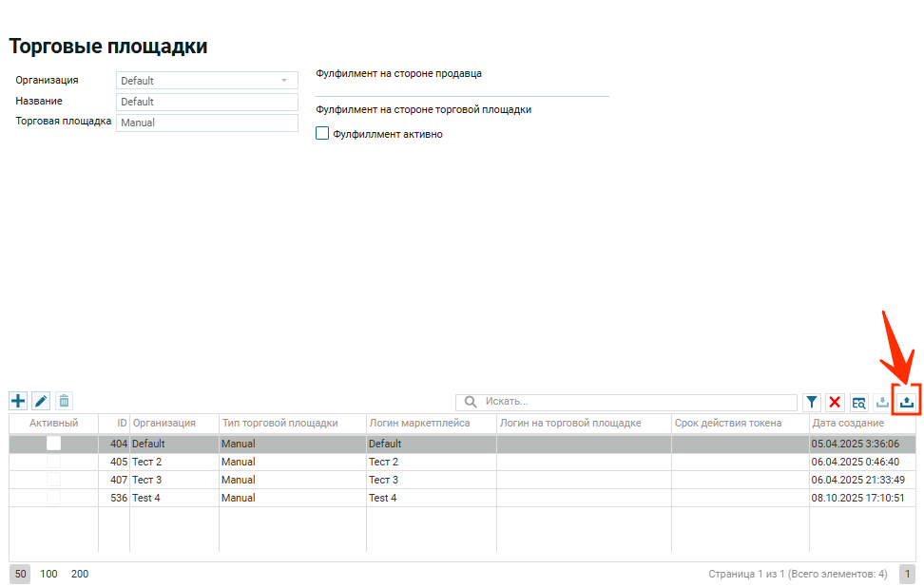Image resolution: width=924 pixels, height=587 pixels.
Task: Set page size to 200
Action: click(x=80, y=574)
